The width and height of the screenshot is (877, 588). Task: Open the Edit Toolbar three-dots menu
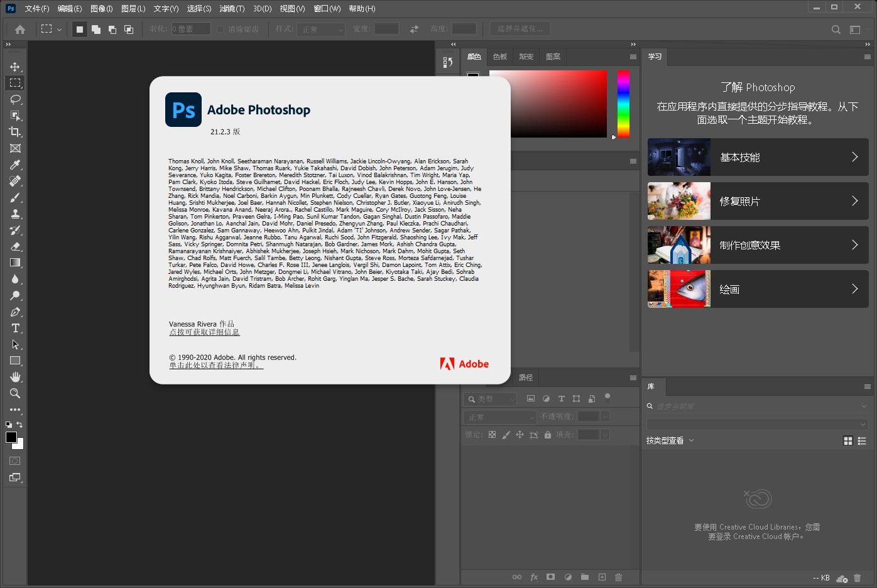(x=15, y=410)
